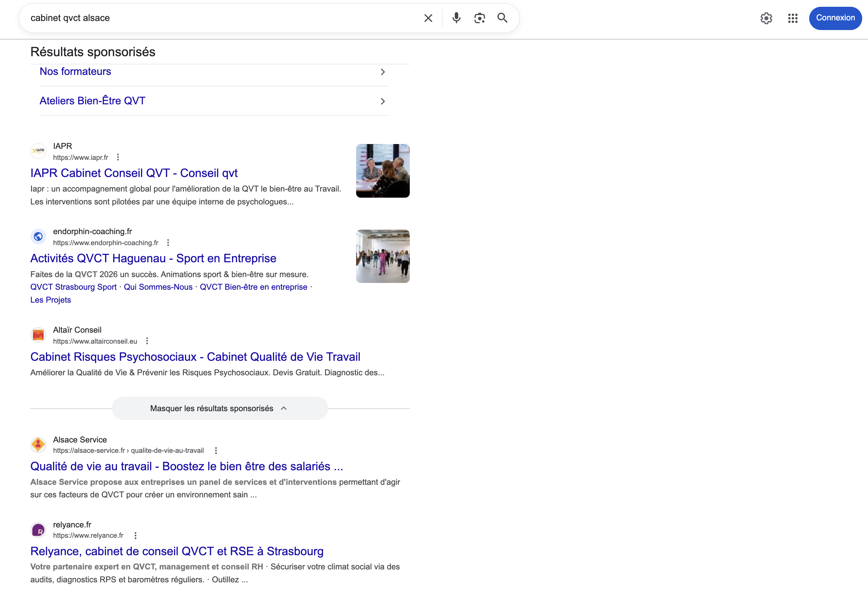The image size is (868, 593).
Task: Click the 'https://www.relyance.fr' URL text
Action: tap(88, 536)
